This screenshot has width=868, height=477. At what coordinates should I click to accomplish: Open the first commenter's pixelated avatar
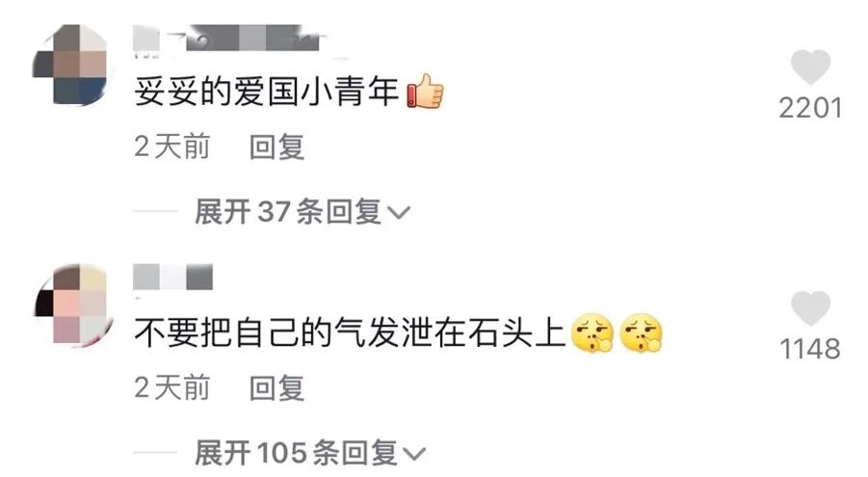click(70, 65)
